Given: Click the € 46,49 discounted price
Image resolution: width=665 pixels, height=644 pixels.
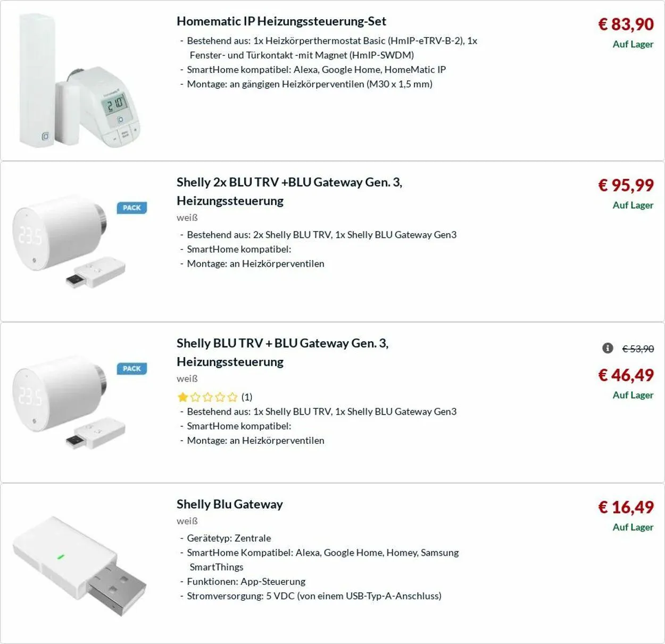Looking at the screenshot, I should click(x=626, y=375).
